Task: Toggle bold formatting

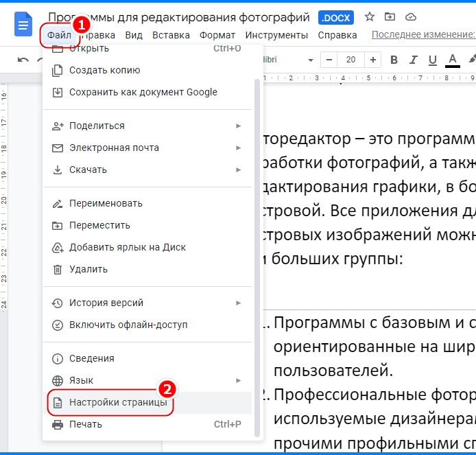Action: (x=394, y=60)
